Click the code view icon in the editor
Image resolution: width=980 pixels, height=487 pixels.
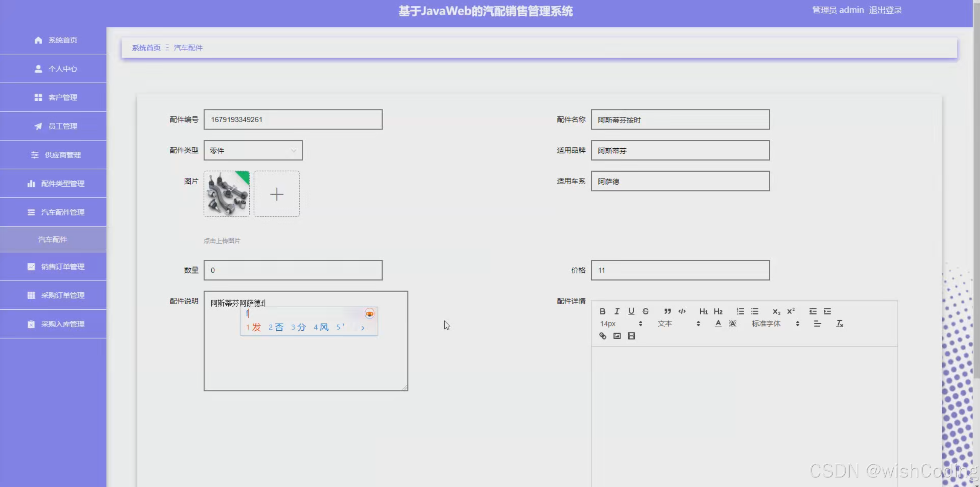click(682, 311)
